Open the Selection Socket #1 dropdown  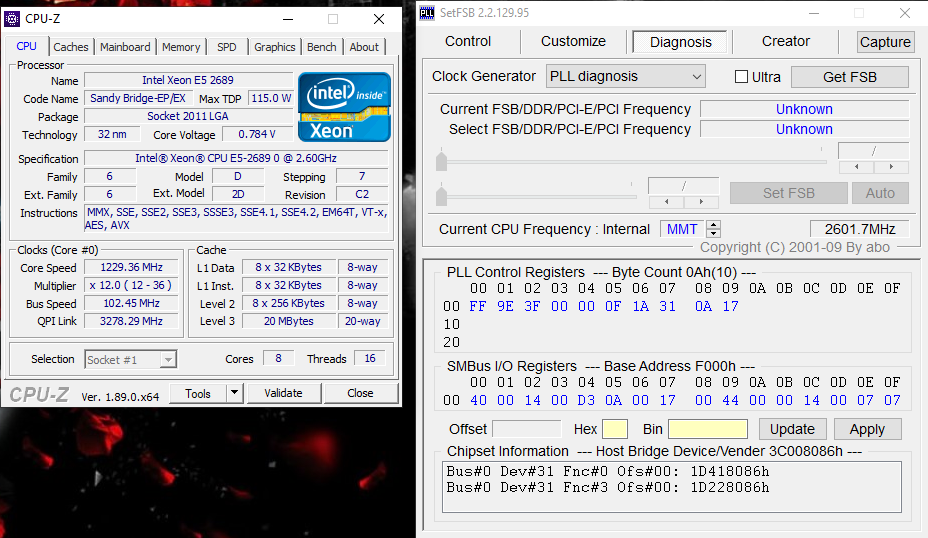(x=130, y=359)
